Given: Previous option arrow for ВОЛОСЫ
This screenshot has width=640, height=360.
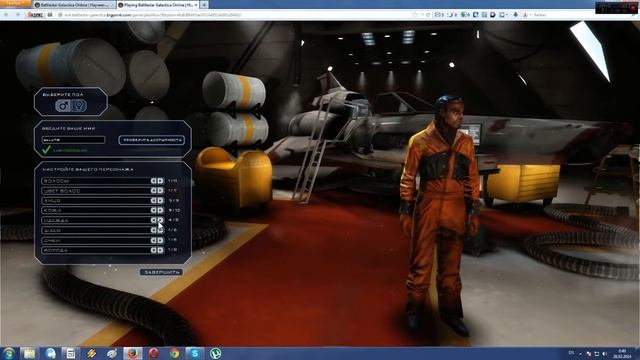Looking at the screenshot, I should coord(154,181).
